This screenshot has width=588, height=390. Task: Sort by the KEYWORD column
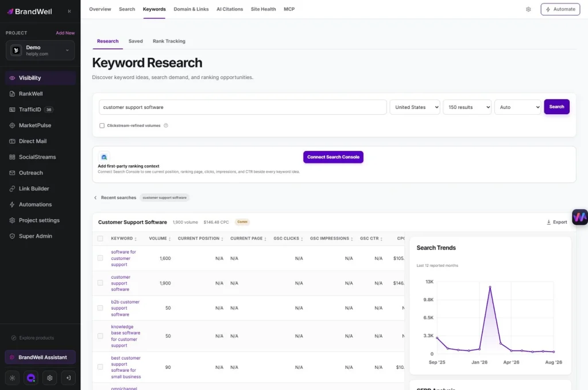click(x=124, y=239)
